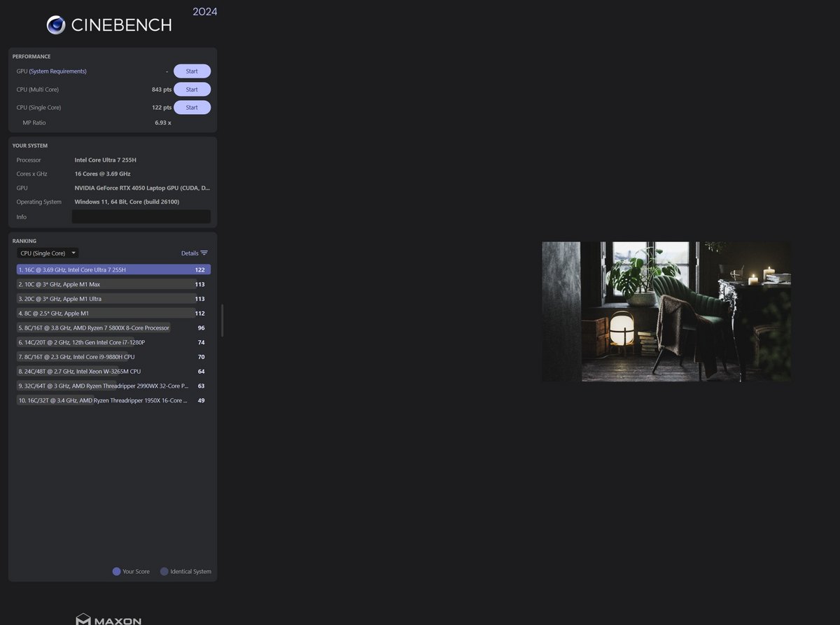Click inside the Info text field

click(x=141, y=217)
